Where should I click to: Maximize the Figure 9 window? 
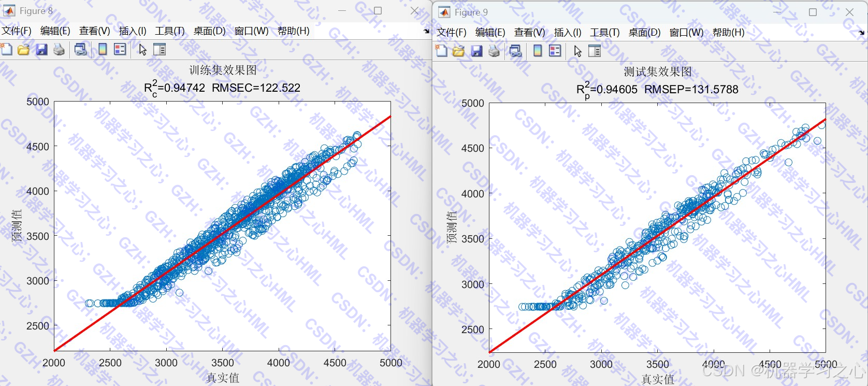click(x=813, y=12)
